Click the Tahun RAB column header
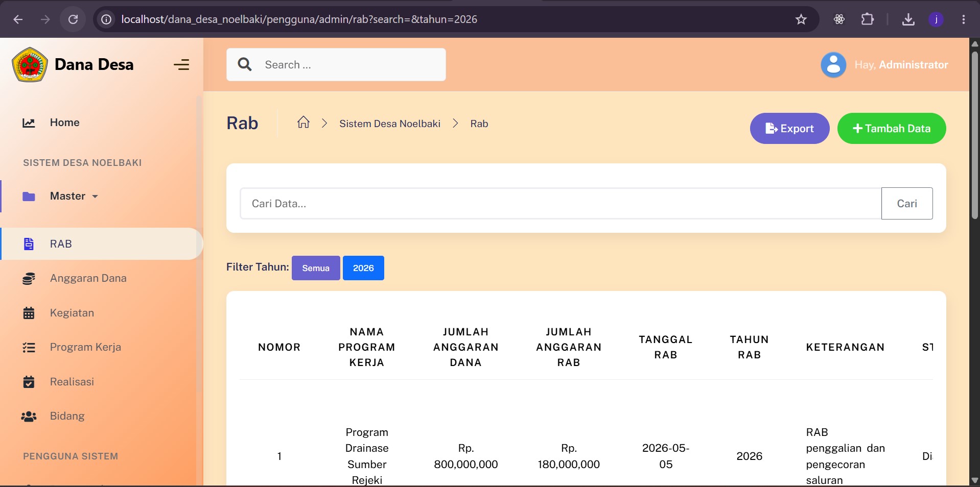Viewport: 980px width, 487px height. pyautogui.click(x=750, y=347)
